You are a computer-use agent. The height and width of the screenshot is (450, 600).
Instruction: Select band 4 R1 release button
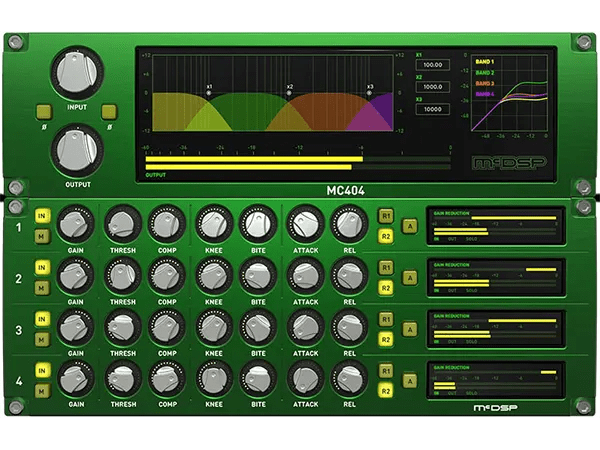386,370
